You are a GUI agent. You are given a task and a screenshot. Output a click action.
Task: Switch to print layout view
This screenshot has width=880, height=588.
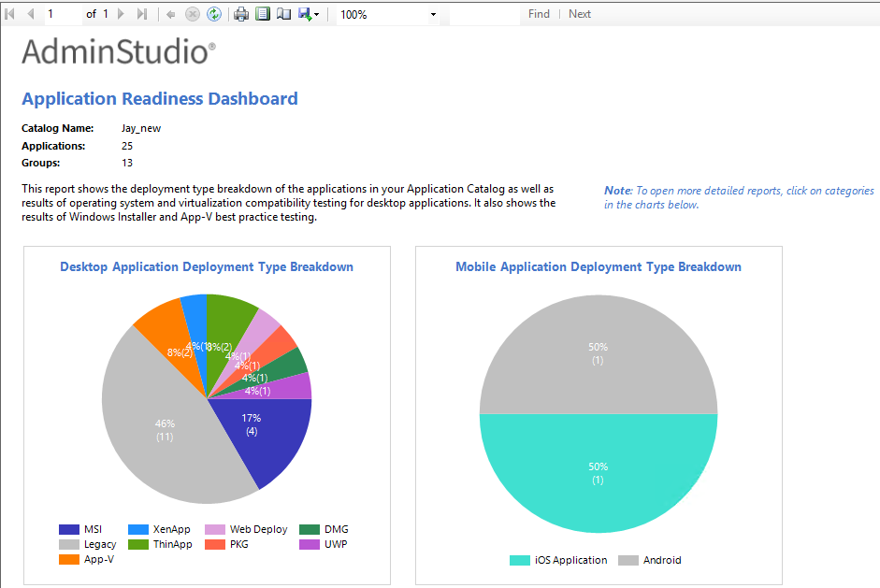click(263, 14)
